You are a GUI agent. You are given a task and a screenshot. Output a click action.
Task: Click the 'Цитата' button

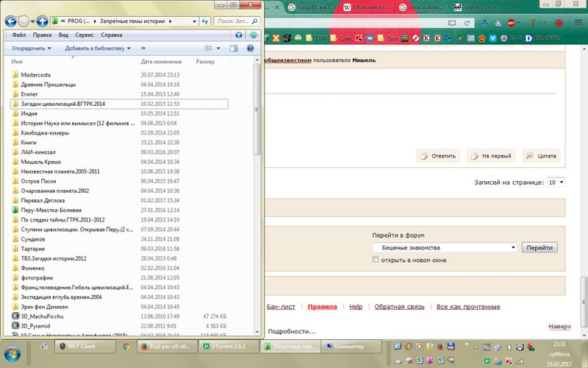point(541,156)
